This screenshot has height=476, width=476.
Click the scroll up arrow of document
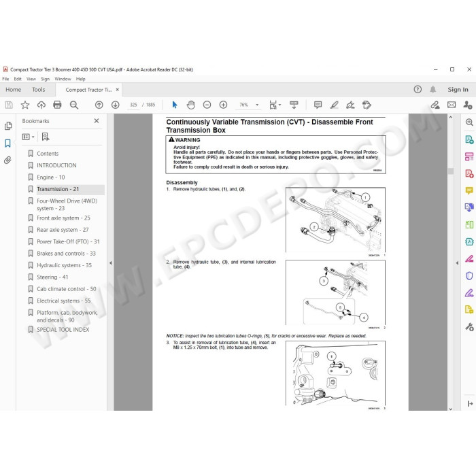(451, 117)
